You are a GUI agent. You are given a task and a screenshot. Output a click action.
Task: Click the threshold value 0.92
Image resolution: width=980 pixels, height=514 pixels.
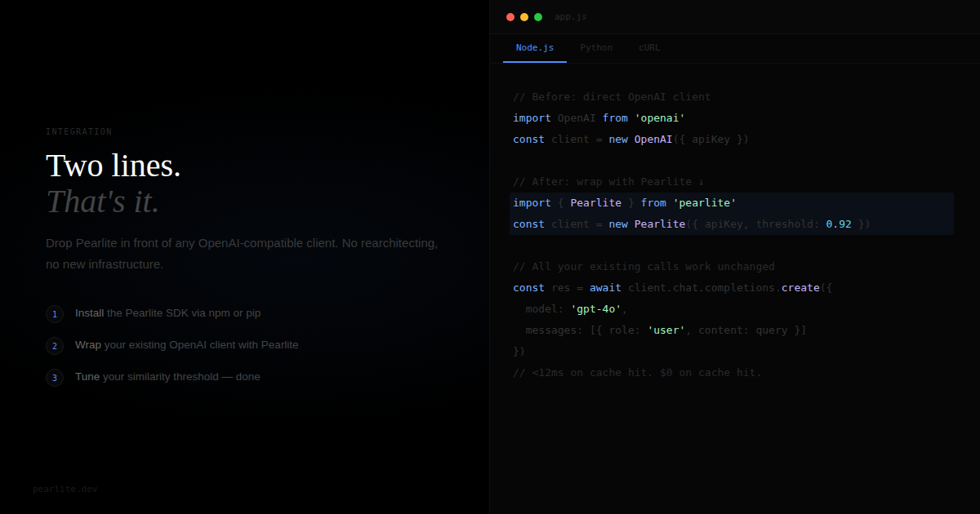click(x=839, y=224)
